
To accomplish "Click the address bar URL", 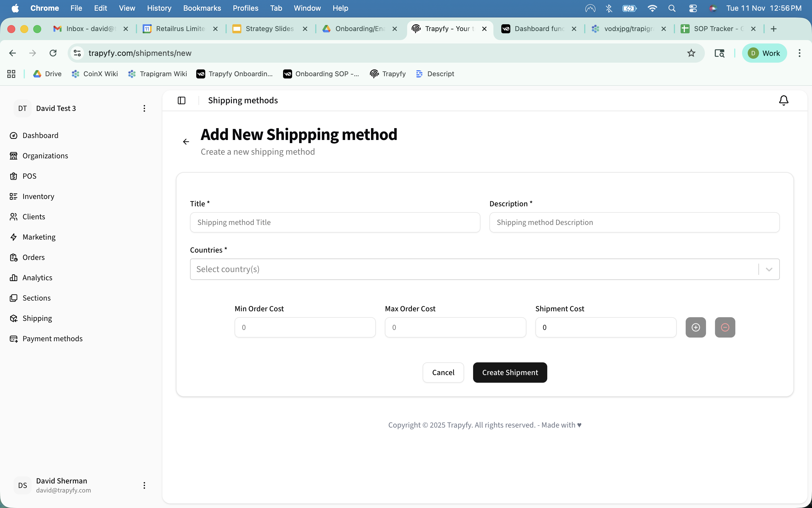I will pos(140,53).
